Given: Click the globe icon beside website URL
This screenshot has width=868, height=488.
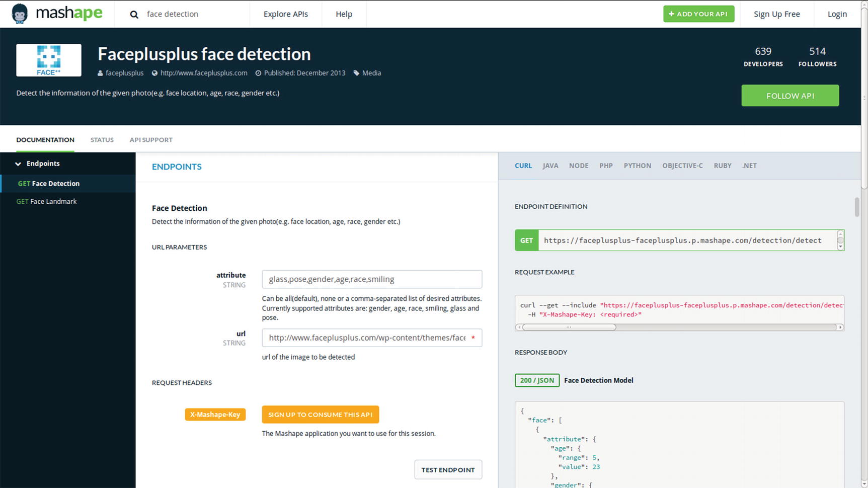Looking at the screenshot, I should click(154, 73).
